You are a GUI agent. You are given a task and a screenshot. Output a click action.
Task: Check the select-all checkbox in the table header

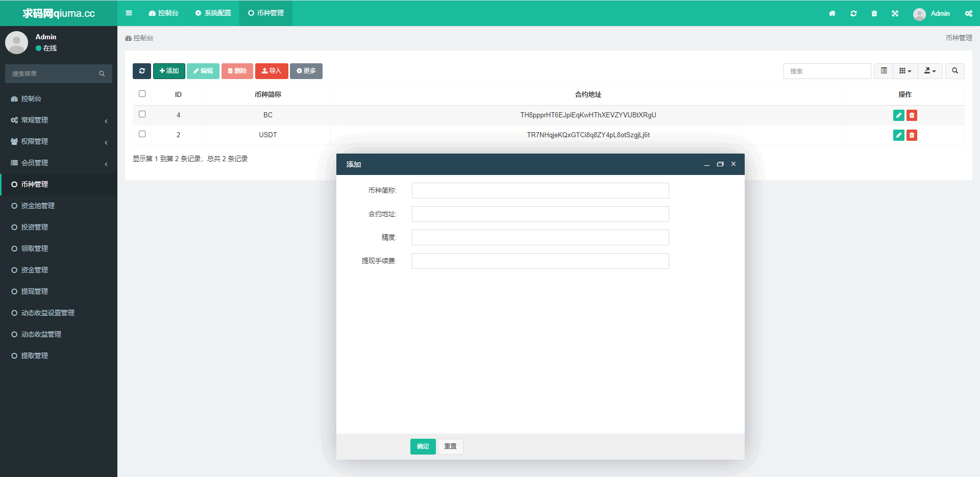click(142, 94)
